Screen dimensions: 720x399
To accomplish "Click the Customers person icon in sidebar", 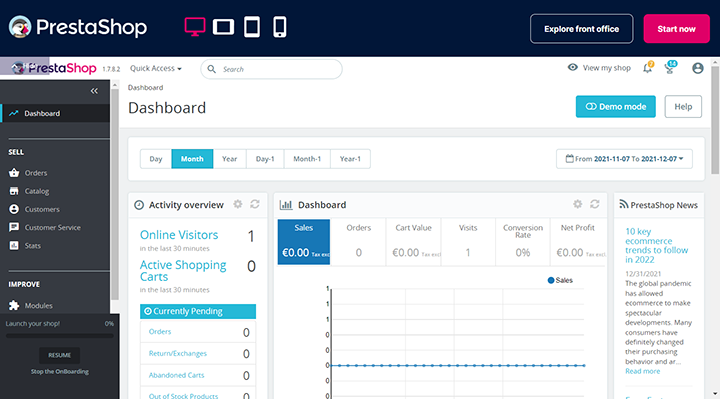I will pyautogui.click(x=14, y=209).
